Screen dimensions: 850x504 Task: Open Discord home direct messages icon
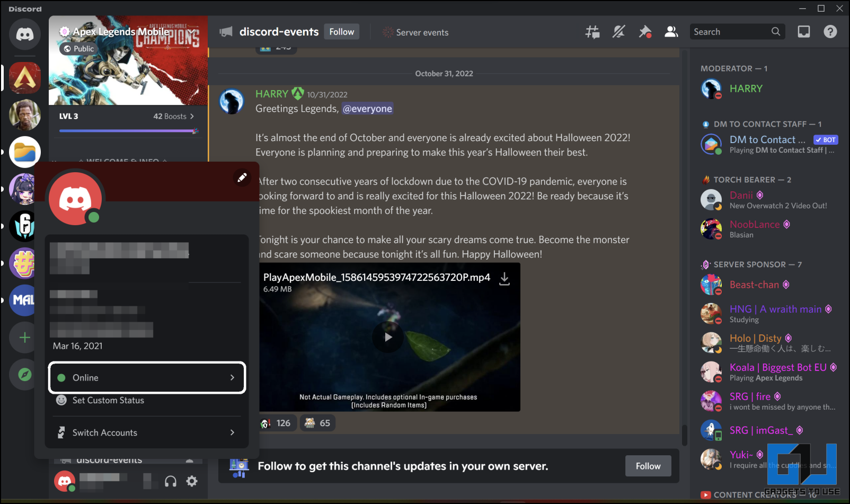pyautogui.click(x=24, y=34)
